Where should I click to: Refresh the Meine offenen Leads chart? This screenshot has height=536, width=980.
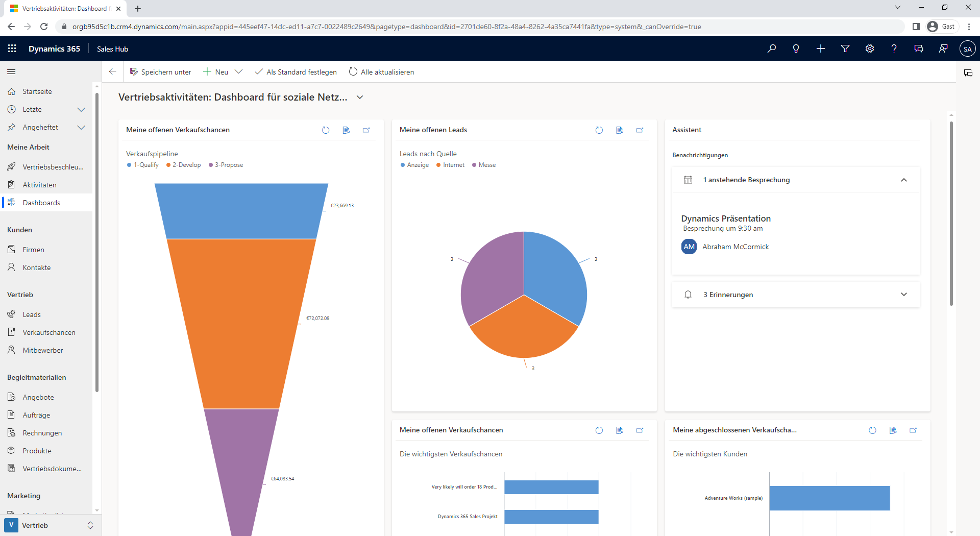tap(599, 130)
